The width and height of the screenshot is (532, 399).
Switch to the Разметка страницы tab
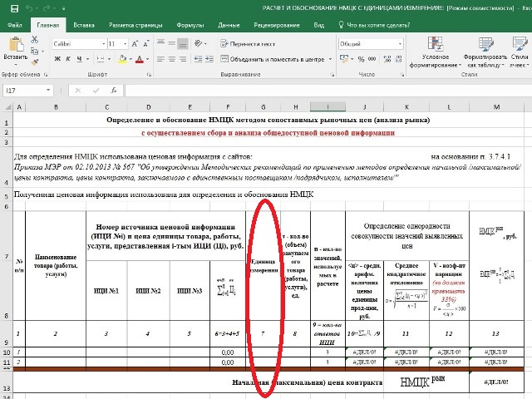pos(135,25)
